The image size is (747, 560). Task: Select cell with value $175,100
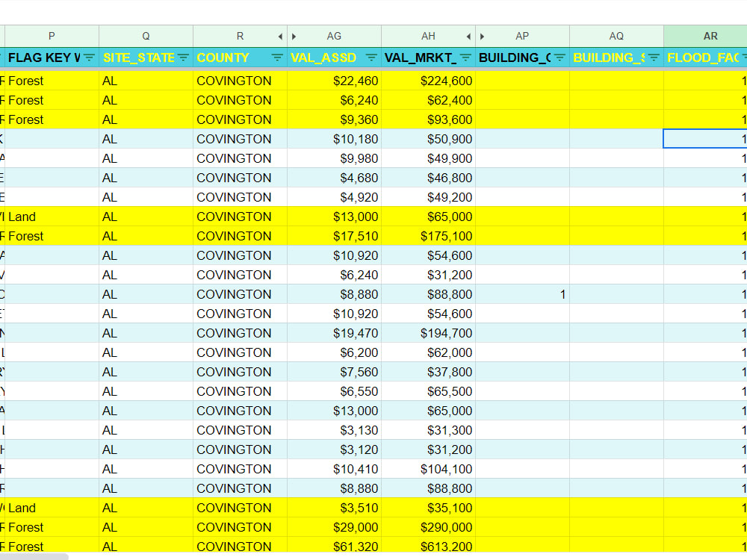pos(428,236)
